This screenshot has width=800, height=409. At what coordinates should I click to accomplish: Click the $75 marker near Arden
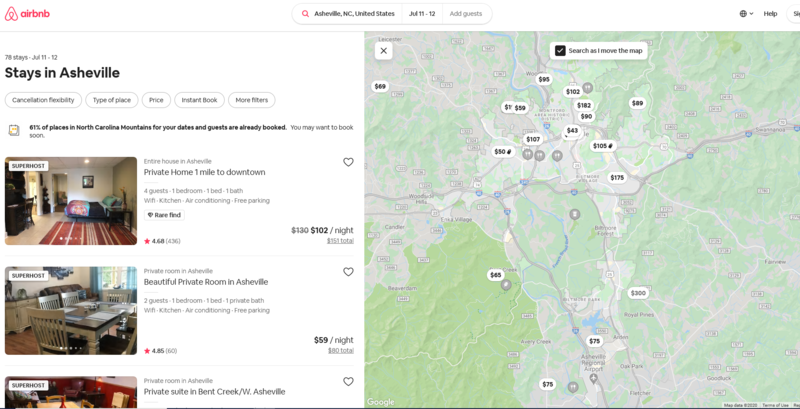click(594, 341)
